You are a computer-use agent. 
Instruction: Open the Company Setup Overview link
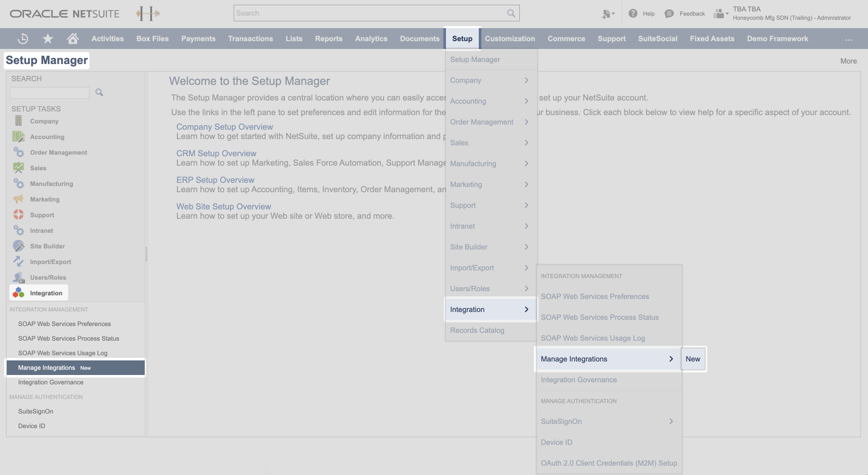(x=224, y=127)
